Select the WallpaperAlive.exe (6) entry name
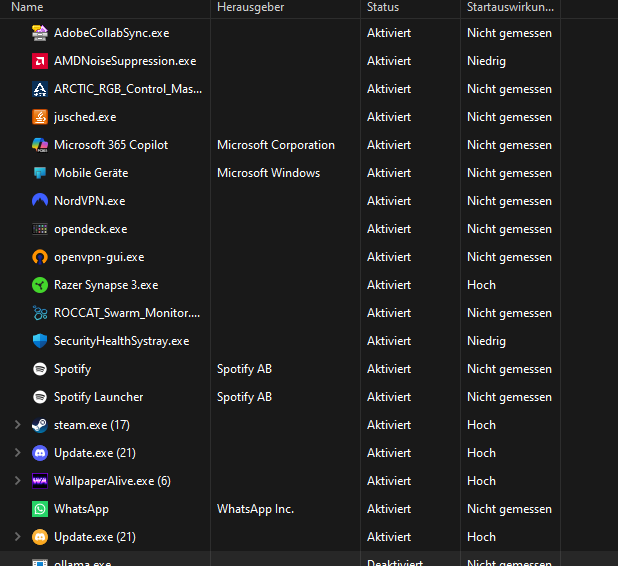This screenshot has height=566, width=618. pos(112,481)
